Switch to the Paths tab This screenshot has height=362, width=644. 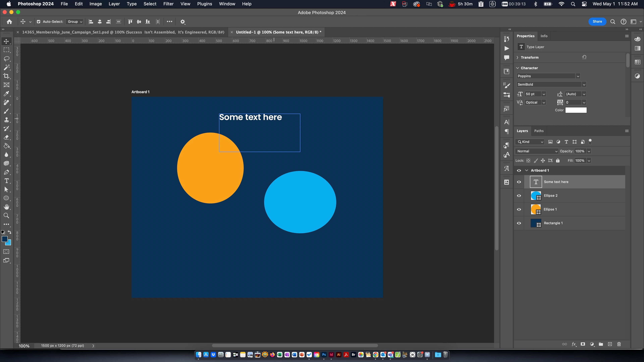click(x=539, y=131)
